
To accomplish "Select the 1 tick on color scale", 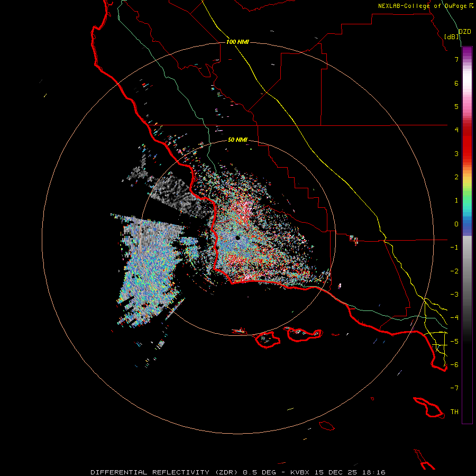I will click(456, 200).
